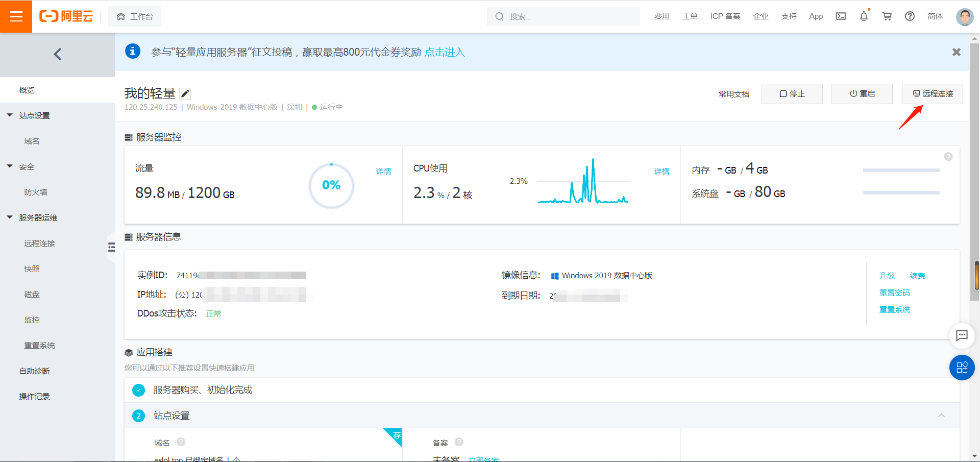
Task: Open the 支持 support menu
Action: pos(789,16)
